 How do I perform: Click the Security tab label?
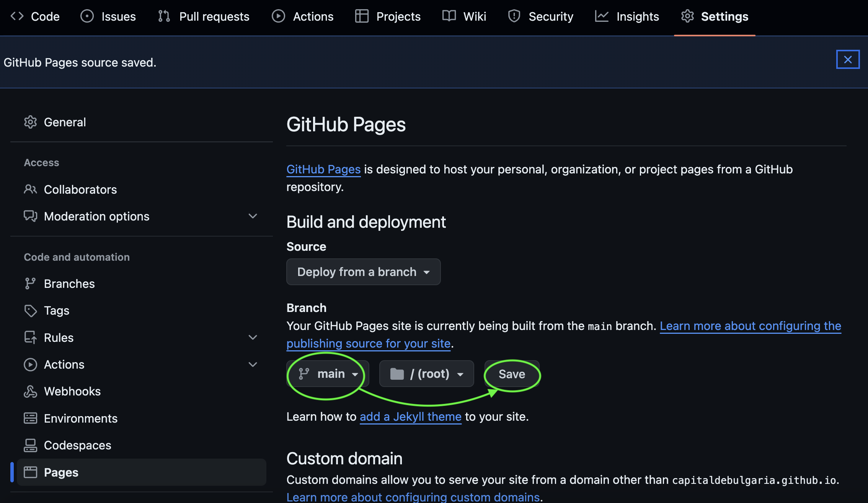click(x=551, y=16)
